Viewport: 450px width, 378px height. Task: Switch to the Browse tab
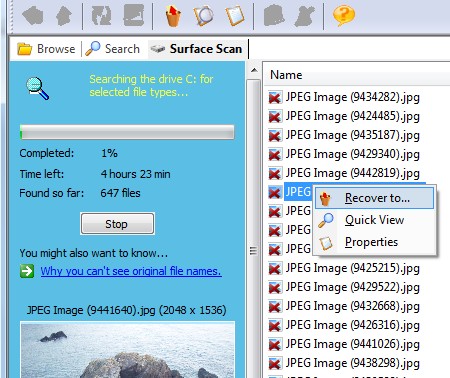[46, 49]
